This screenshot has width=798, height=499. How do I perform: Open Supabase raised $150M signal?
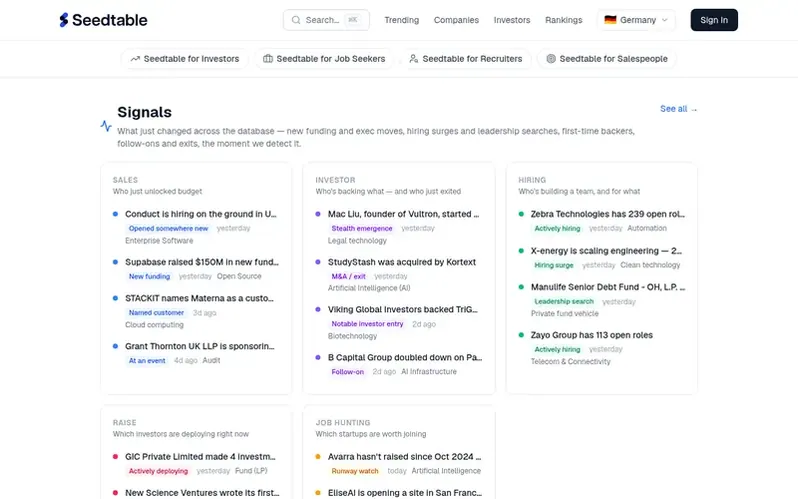[x=202, y=262]
